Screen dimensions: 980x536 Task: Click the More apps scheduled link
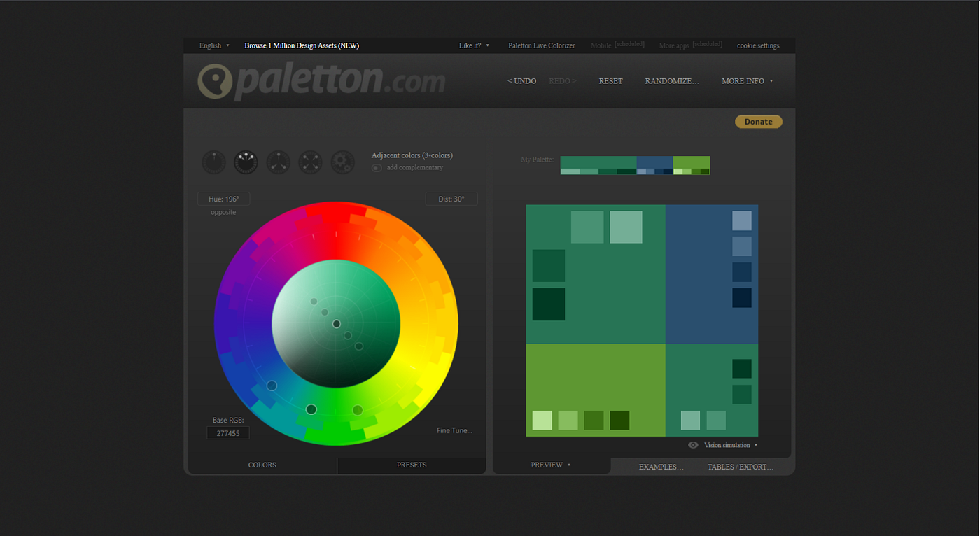click(x=690, y=45)
